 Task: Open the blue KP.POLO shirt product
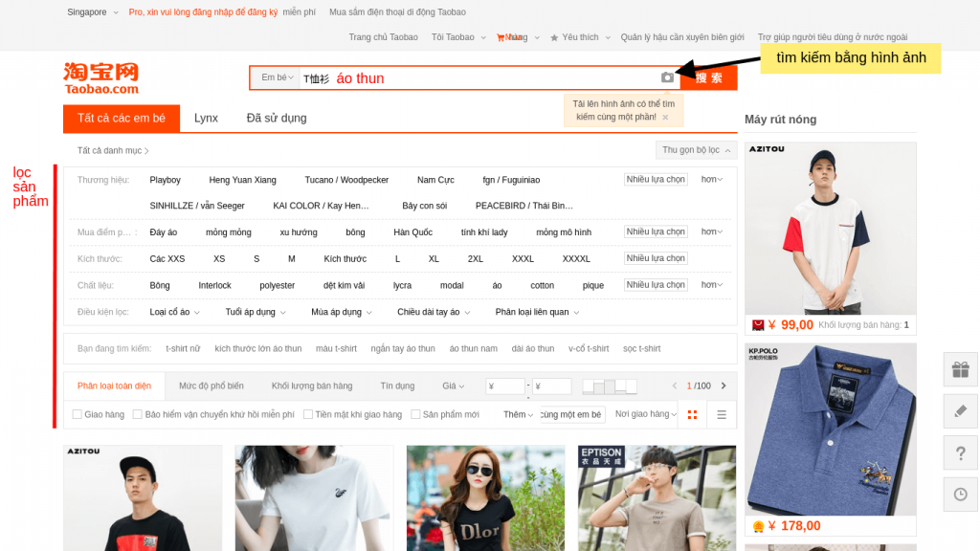pyautogui.click(x=830, y=430)
